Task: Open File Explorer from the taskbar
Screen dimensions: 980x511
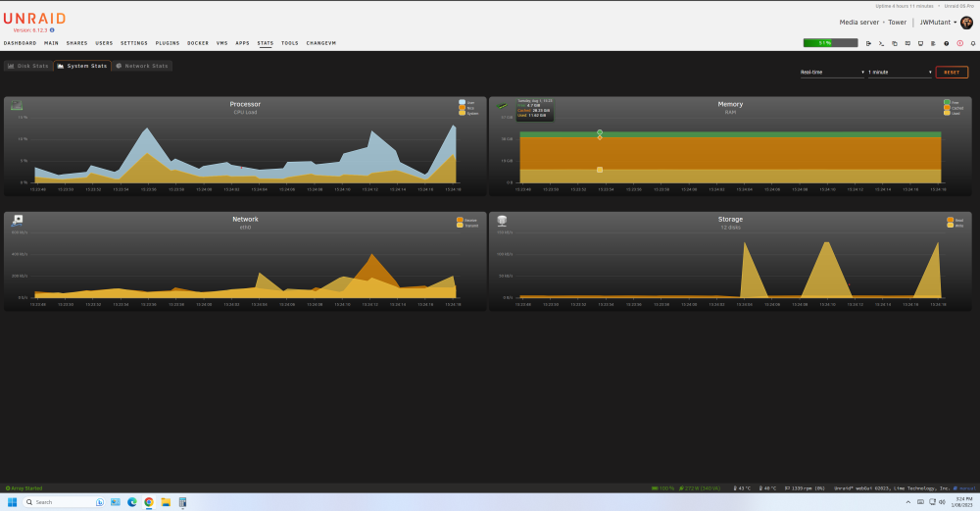Action: [x=166, y=501]
